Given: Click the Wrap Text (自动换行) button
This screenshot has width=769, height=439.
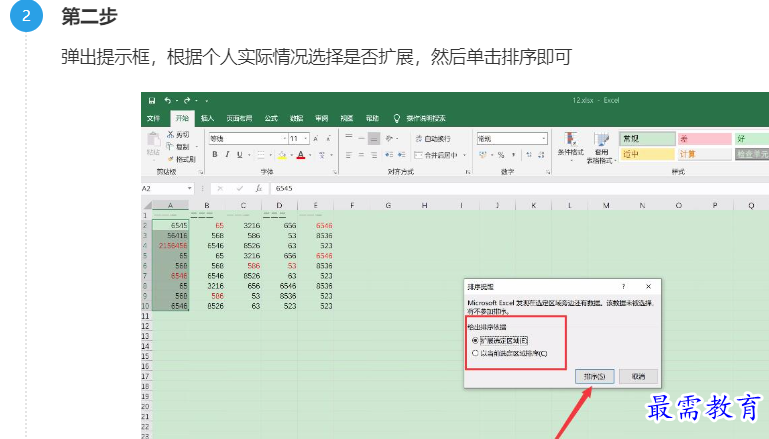Looking at the screenshot, I should coord(433,139).
